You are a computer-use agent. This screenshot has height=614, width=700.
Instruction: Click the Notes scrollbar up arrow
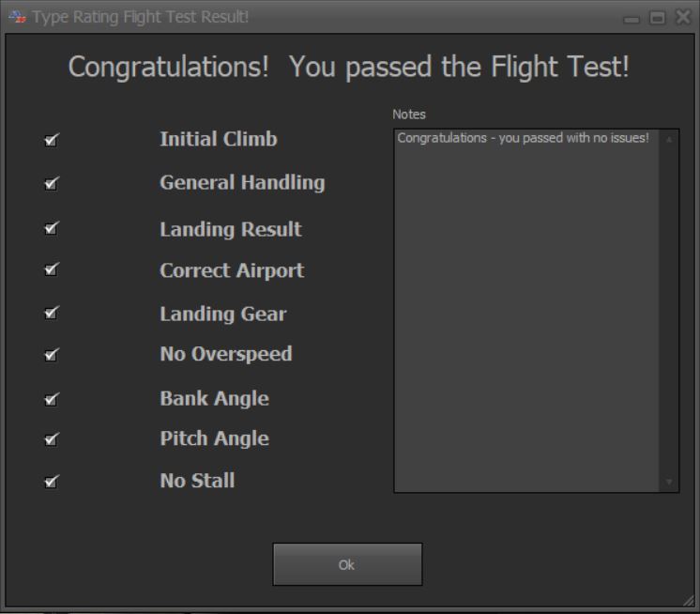click(x=669, y=139)
